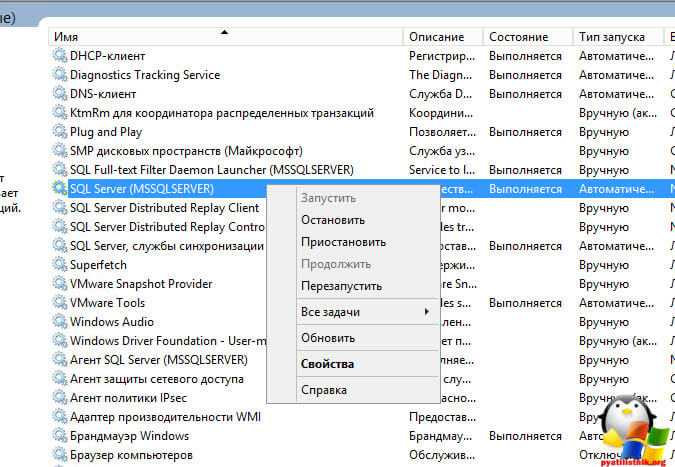Choose Остановить in the context menu

pyautogui.click(x=333, y=220)
